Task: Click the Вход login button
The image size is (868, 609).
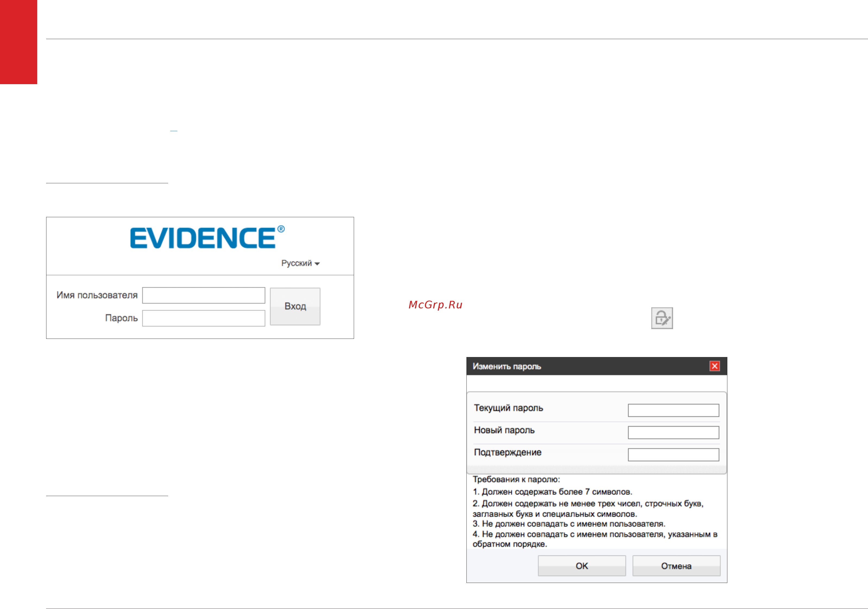Action: [295, 306]
